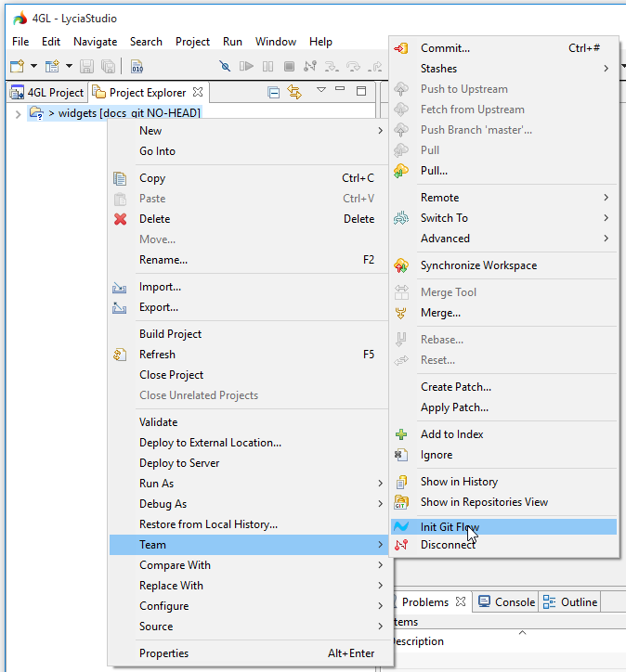Click the Commit icon in Team submenu
The width and height of the screenshot is (626, 672).
pyautogui.click(x=401, y=48)
